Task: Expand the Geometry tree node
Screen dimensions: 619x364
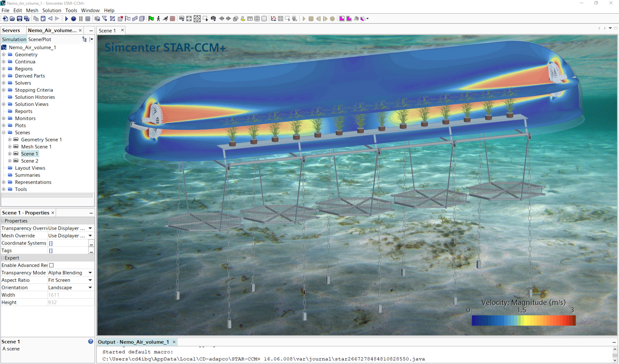Action: [4, 55]
